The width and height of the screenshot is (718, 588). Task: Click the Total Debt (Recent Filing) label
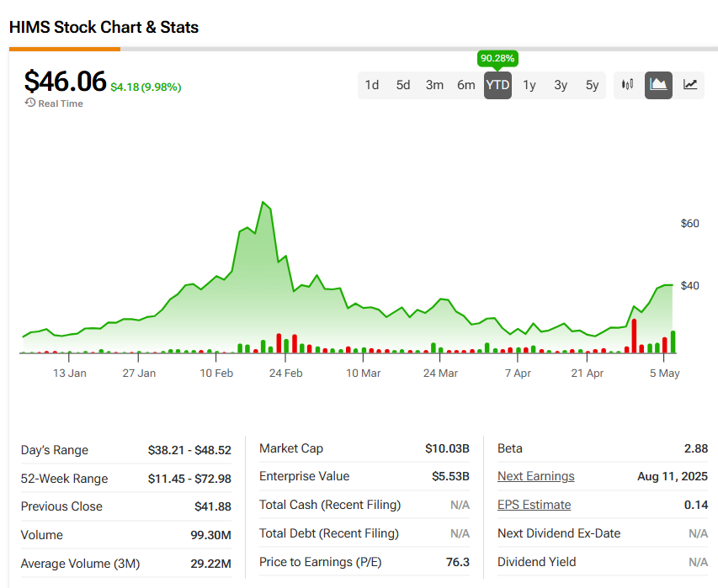pos(329,533)
